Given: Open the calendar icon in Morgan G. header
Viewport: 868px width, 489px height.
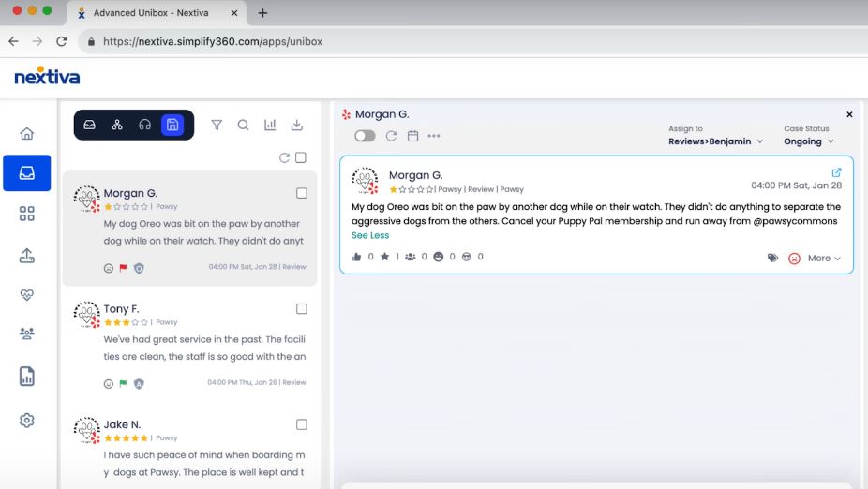Looking at the screenshot, I should [412, 136].
